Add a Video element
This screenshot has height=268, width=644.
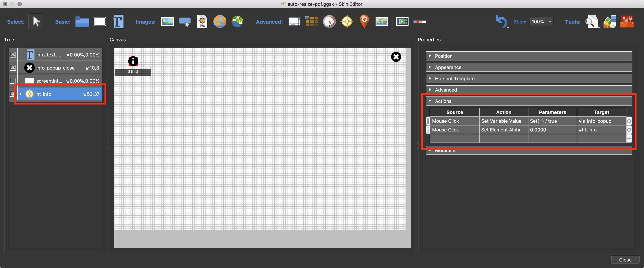tap(402, 22)
